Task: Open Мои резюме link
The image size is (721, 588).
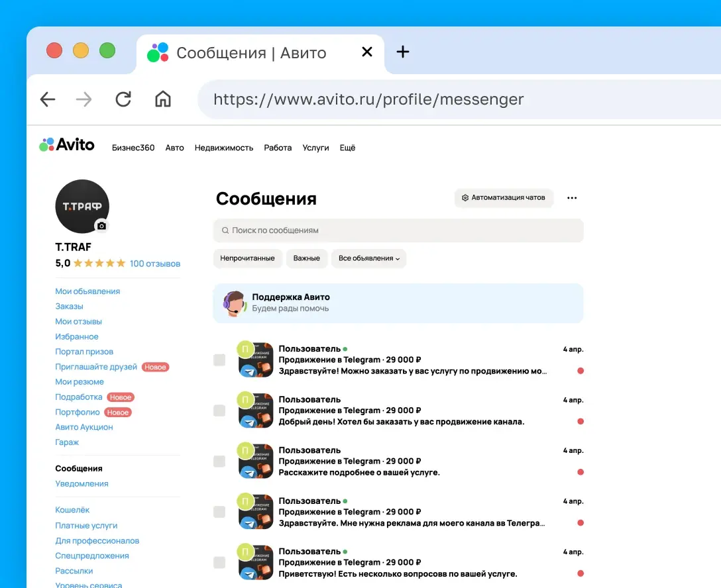Action: tap(80, 382)
